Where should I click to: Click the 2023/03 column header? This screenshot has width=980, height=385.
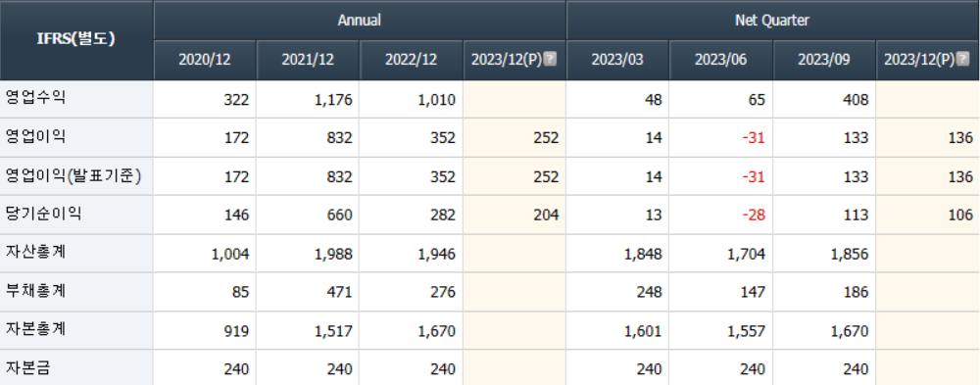617,60
